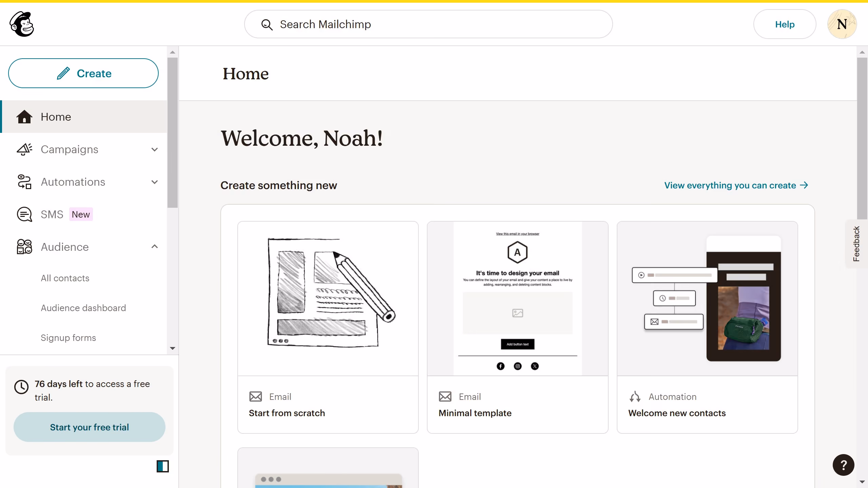This screenshot has height=488, width=868.
Task: Click the Help button
Action: [x=785, y=24]
